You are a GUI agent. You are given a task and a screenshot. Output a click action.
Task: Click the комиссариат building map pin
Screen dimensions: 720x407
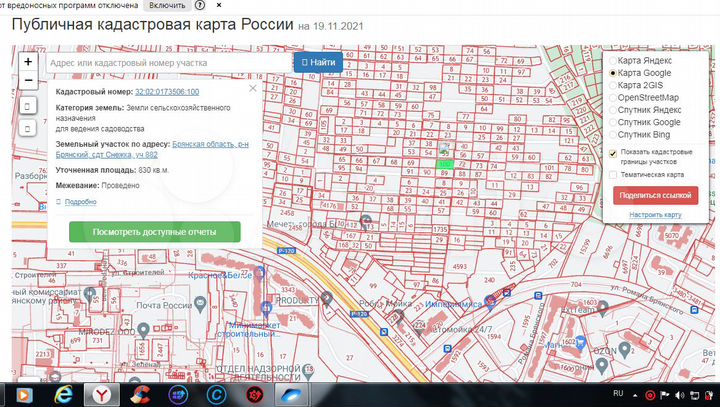coord(90,294)
